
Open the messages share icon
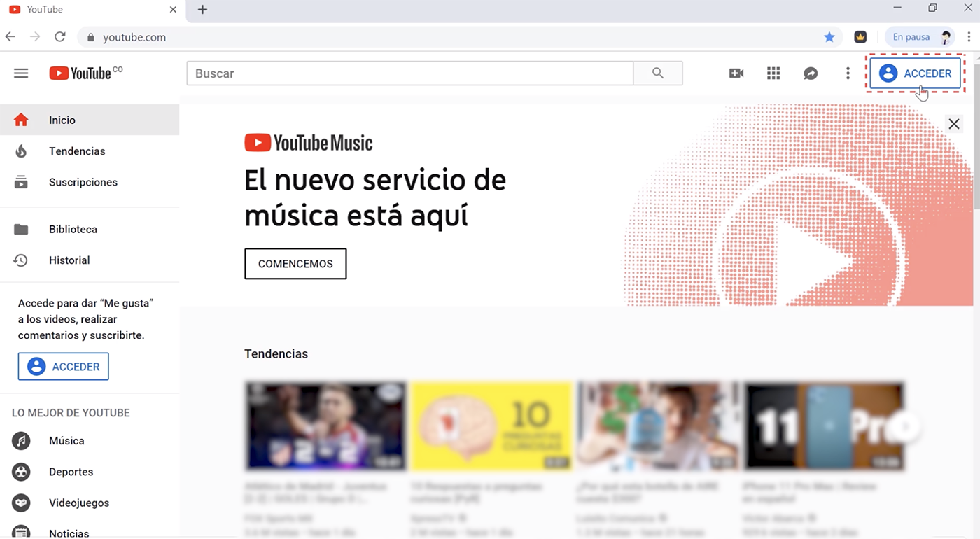[x=811, y=73]
